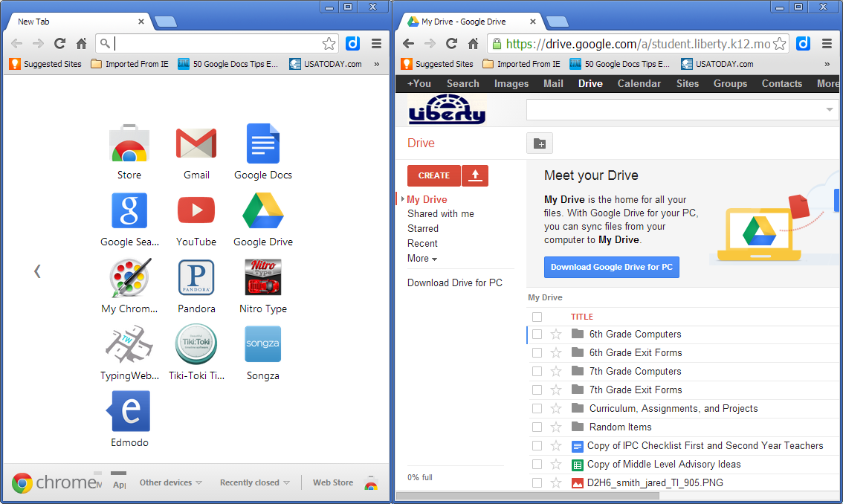843x504 pixels.
Task: Tick the Curriculum, Assignments, and Projects checkbox
Action: tap(537, 408)
